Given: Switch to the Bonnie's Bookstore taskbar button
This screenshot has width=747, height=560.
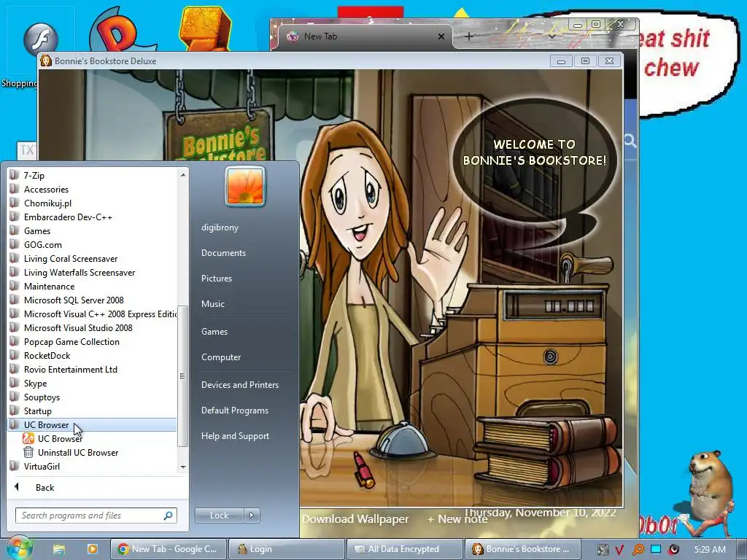Looking at the screenshot, I should 522,549.
